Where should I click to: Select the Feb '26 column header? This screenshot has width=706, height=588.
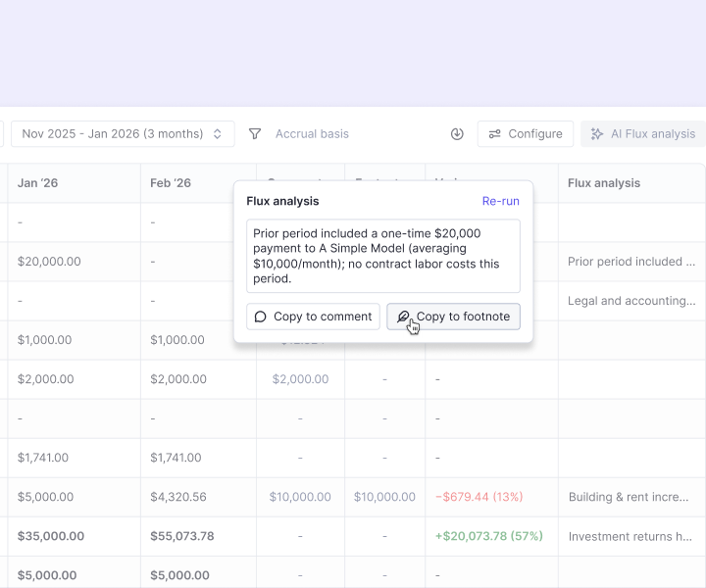tap(198, 183)
